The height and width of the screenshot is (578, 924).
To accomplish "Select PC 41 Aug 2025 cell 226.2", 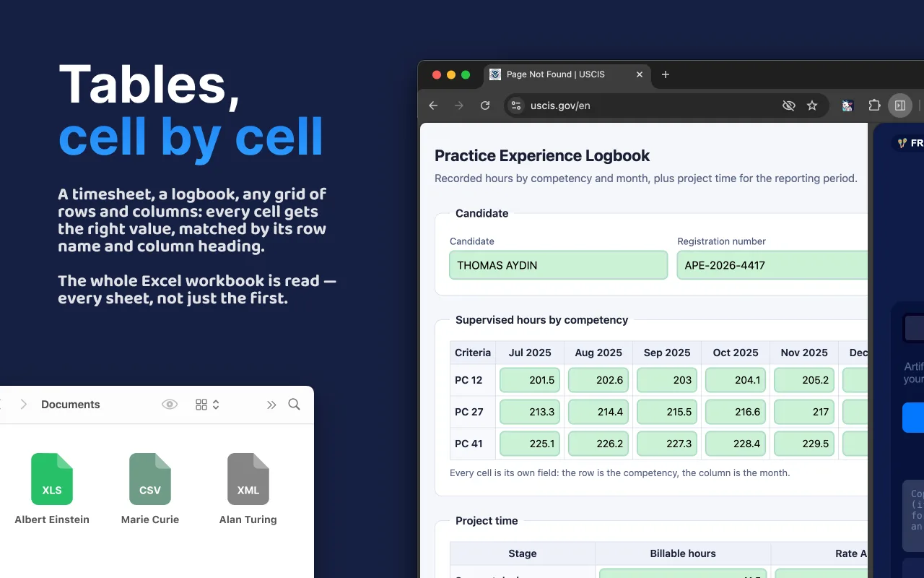I will coord(598,444).
